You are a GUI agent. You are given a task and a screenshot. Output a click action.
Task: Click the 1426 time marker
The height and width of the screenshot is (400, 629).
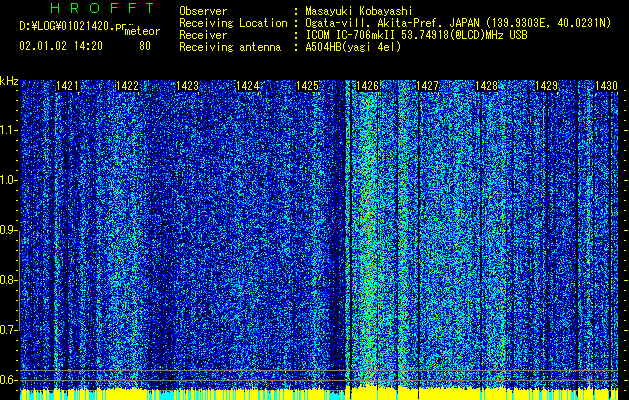click(367, 86)
